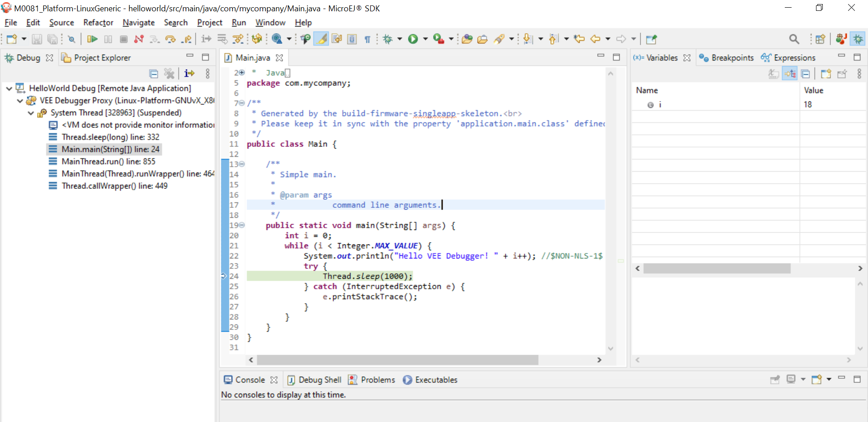Collapse the System Thread tree node
This screenshot has height=422, width=868.
tap(31, 113)
